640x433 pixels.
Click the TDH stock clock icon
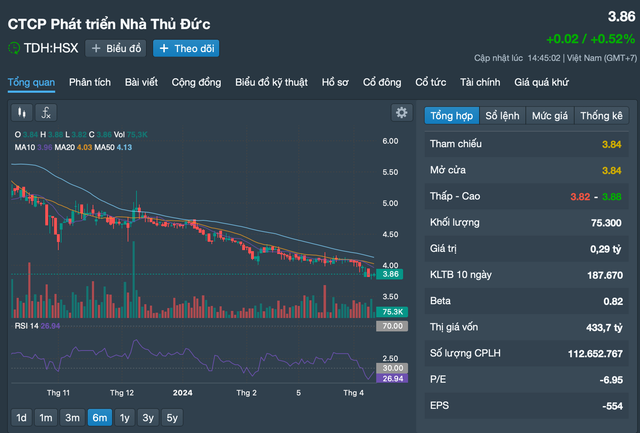click(14, 48)
